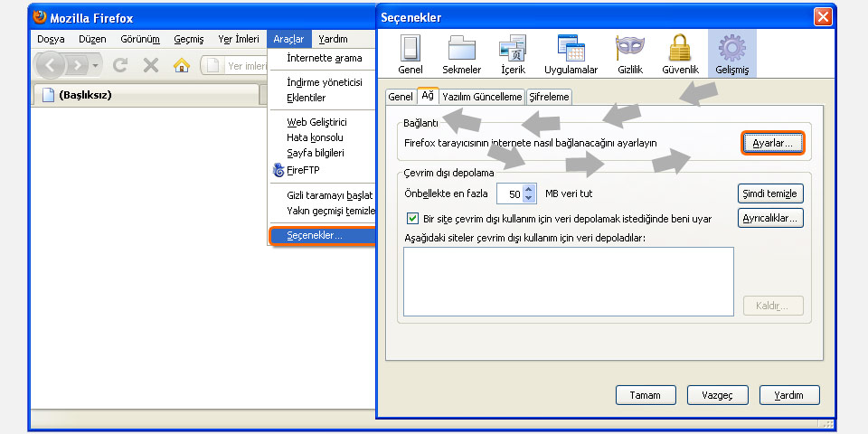Open the Gizlilik mask category
This screenshot has width=868, height=434.
(630, 54)
